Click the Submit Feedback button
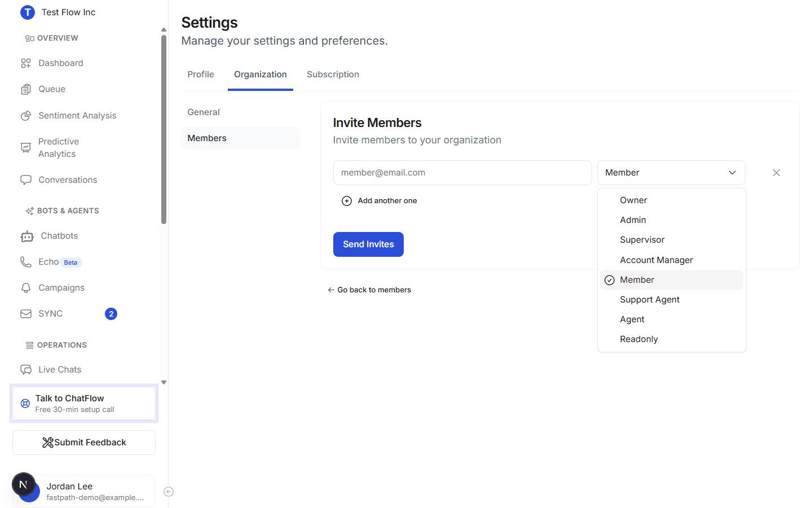 click(x=84, y=443)
